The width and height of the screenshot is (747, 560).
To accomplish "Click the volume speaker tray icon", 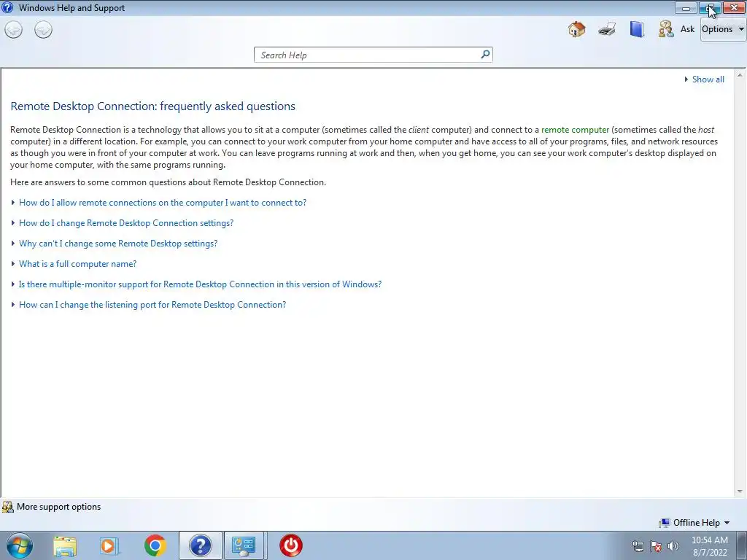I will [x=673, y=546].
